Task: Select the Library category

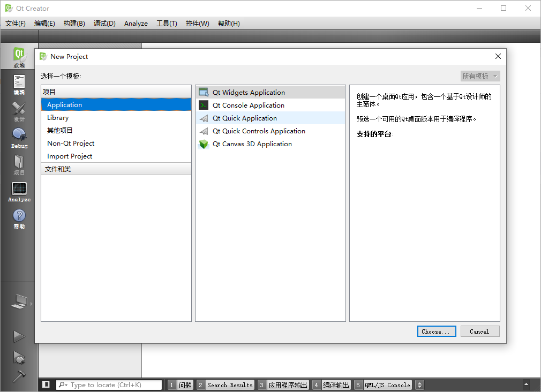Action: 116,118
